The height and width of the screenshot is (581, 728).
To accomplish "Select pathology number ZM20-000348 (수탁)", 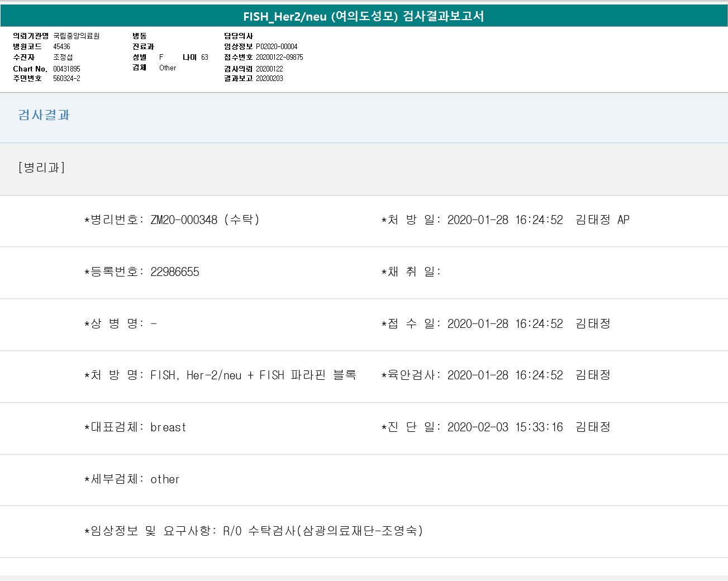I will (205, 220).
